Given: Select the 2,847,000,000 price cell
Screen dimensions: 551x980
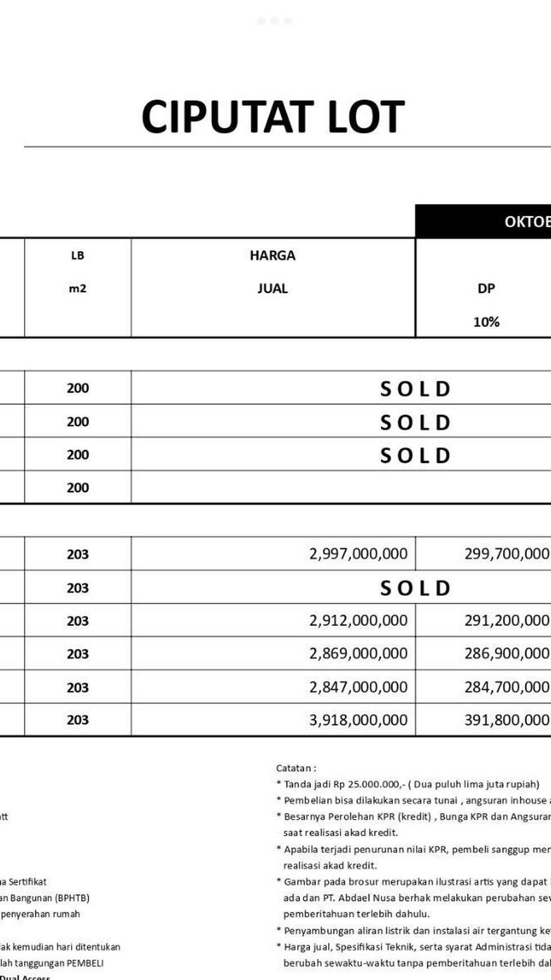Looking at the screenshot, I should pyautogui.click(x=358, y=687).
